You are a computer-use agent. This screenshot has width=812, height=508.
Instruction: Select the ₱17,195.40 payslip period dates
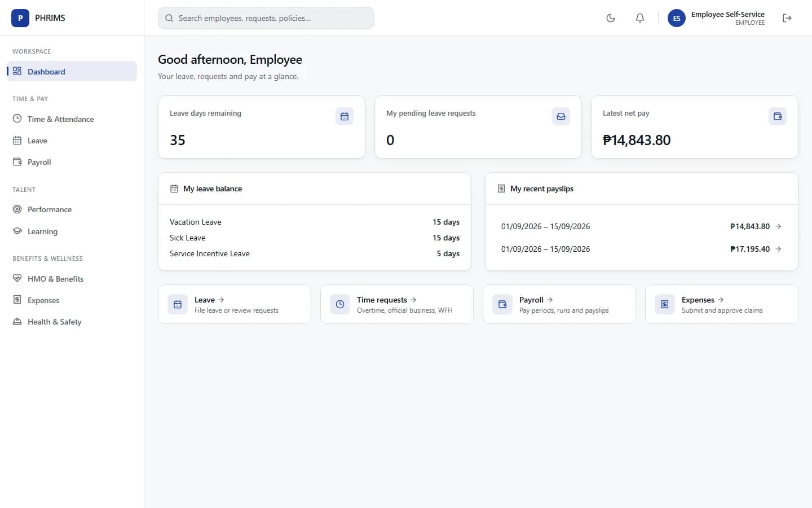pos(546,249)
